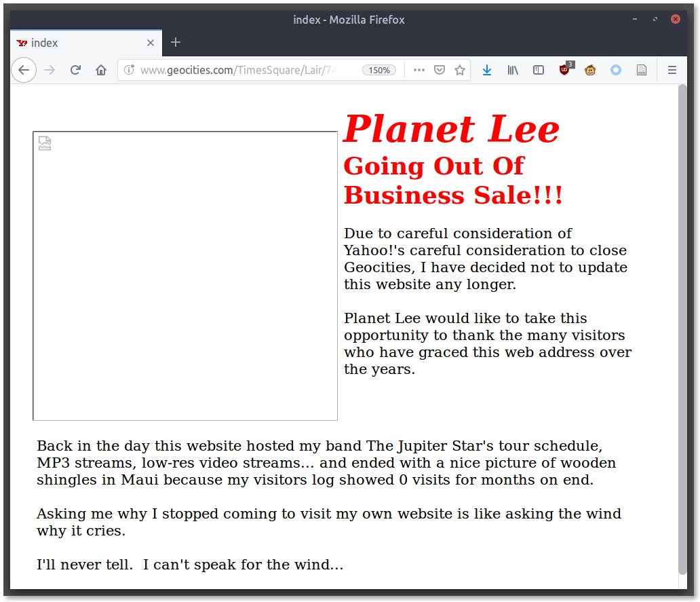Screen dimensions: 700x602
Task: Click the Greasemonkey monkey icon
Action: tap(590, 70)
